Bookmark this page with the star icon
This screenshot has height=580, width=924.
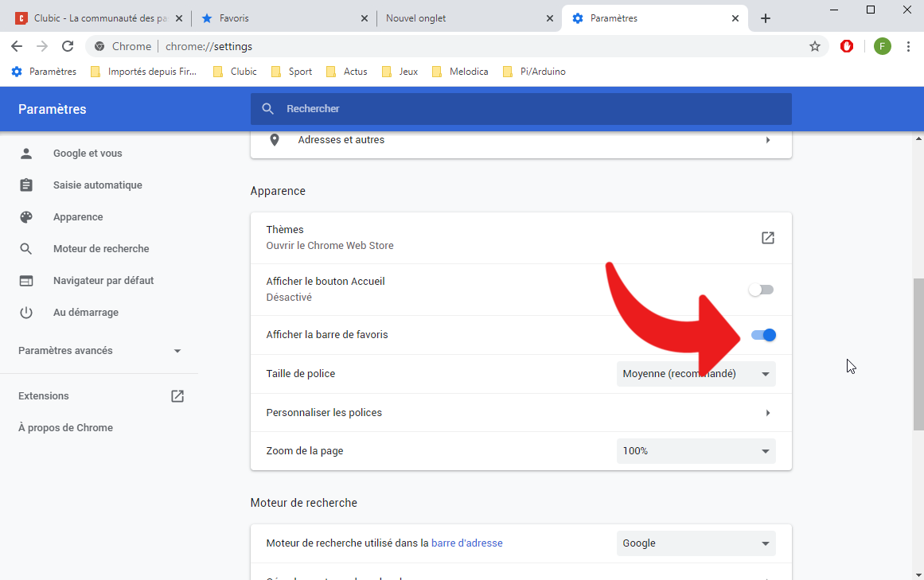(814, 46)
